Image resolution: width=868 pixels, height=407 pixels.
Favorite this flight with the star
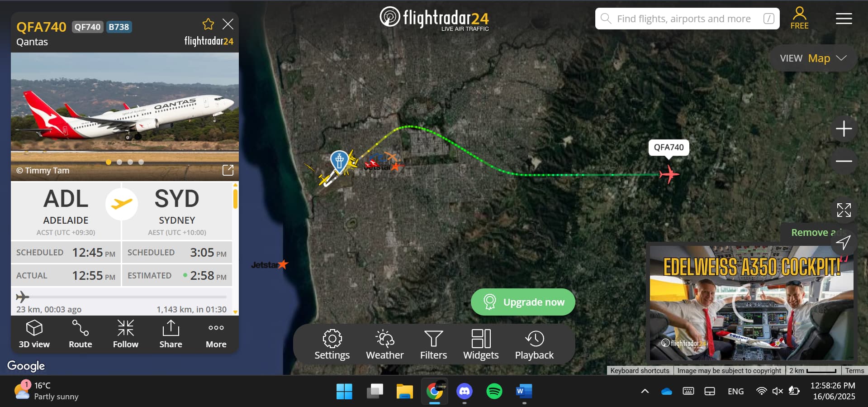click(x=208, y=24)
